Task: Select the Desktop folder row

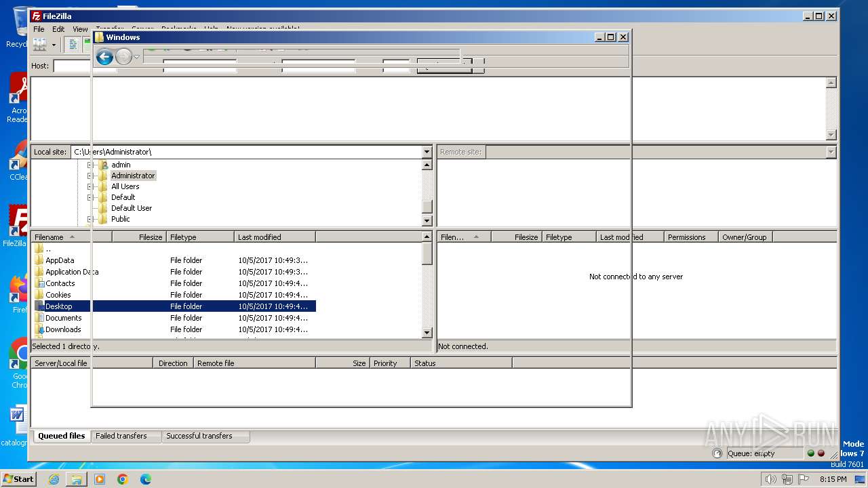Action: (174, 306)
